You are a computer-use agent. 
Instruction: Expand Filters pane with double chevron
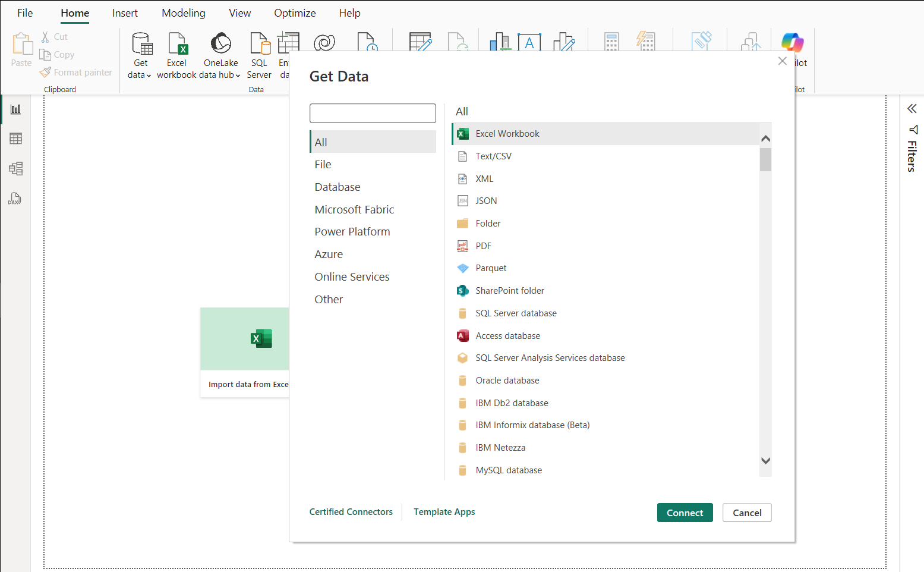pos(912,109)
